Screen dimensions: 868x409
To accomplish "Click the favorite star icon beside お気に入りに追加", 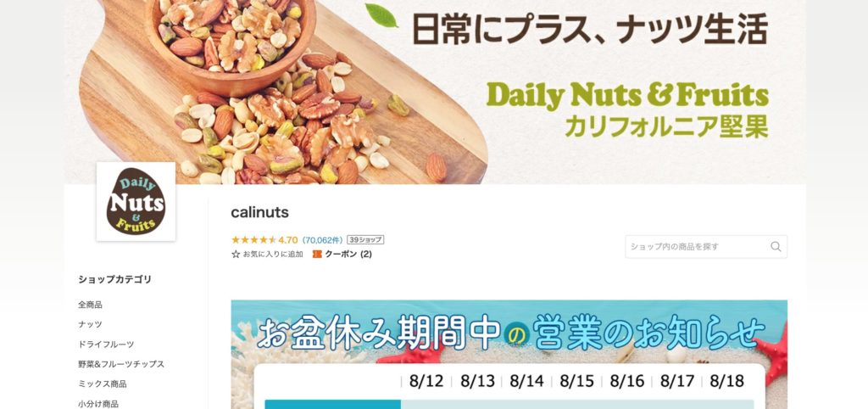I will click(236, 255).
